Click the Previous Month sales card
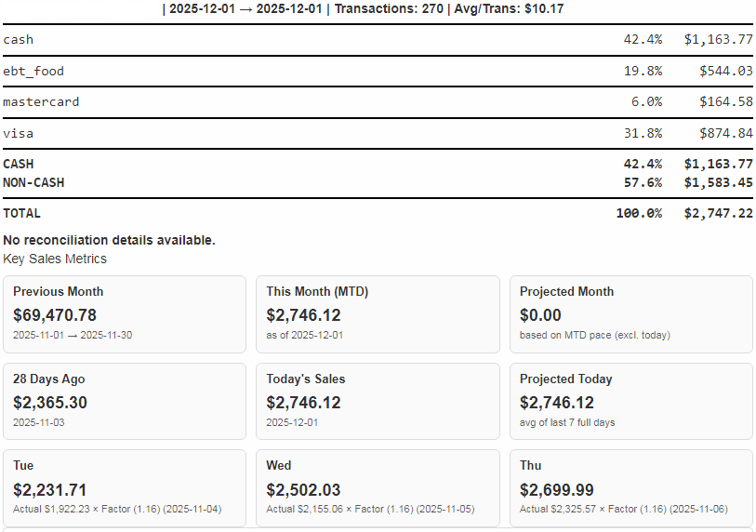Screen dimensions: 756x532 125,313
